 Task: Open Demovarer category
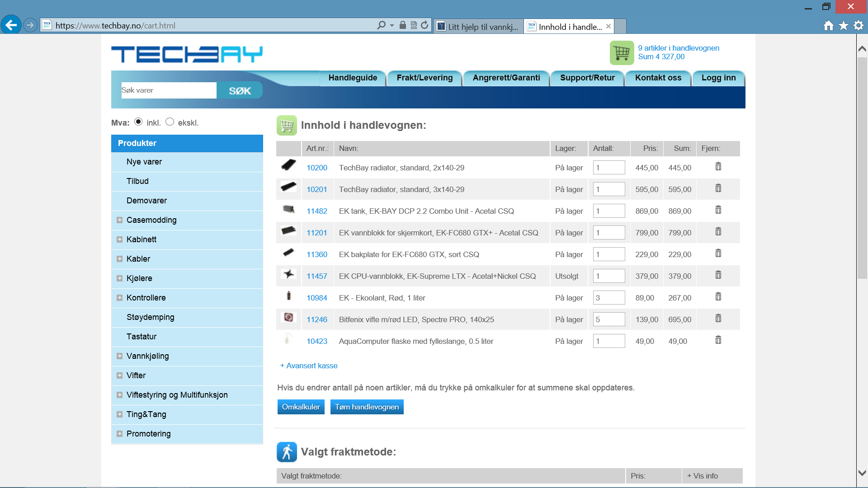[187, 201]
